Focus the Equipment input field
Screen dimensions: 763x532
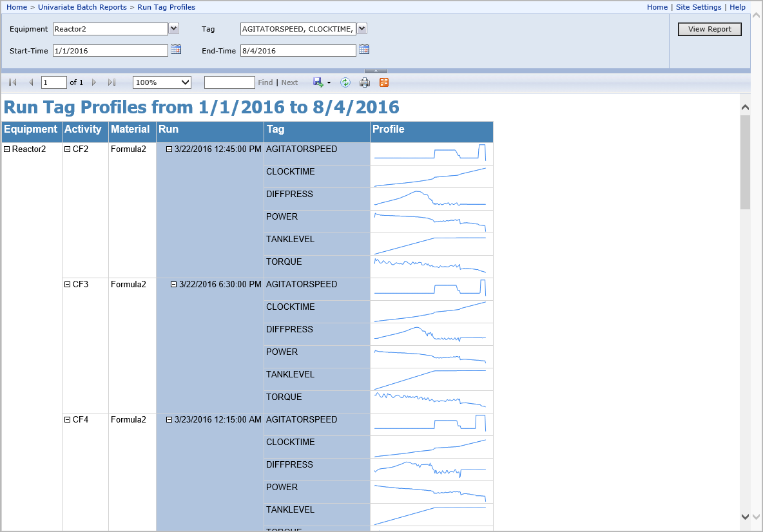point(110,29)
